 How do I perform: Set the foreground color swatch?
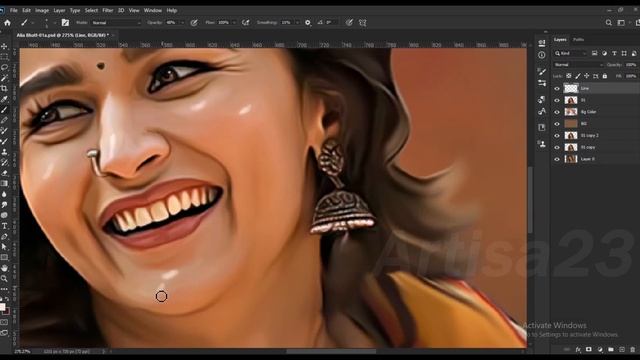(2, 306)
